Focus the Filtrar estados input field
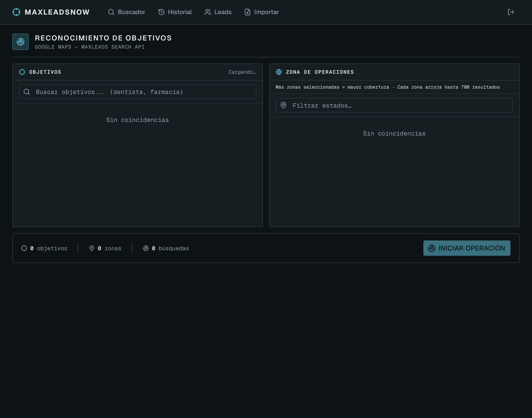 click(400, 105)
